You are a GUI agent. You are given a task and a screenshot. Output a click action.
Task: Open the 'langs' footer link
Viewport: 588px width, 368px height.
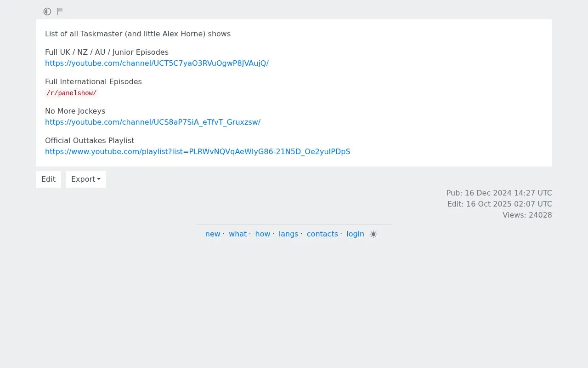(288, 234)
